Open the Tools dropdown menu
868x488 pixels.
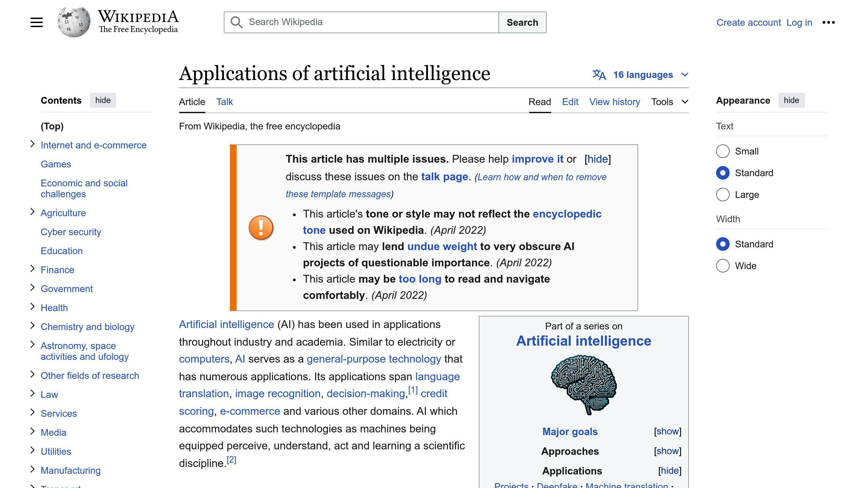click(670, 102)
